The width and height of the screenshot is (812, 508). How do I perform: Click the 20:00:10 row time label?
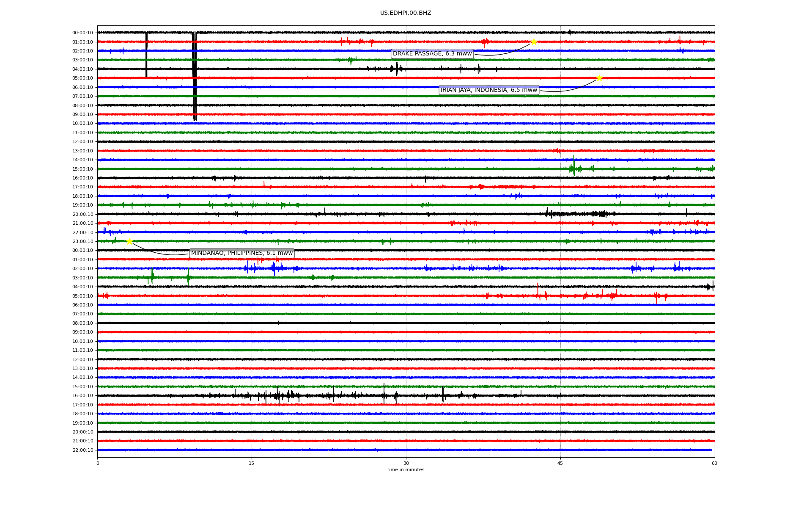pyautogui.click(x=82, y=214)
